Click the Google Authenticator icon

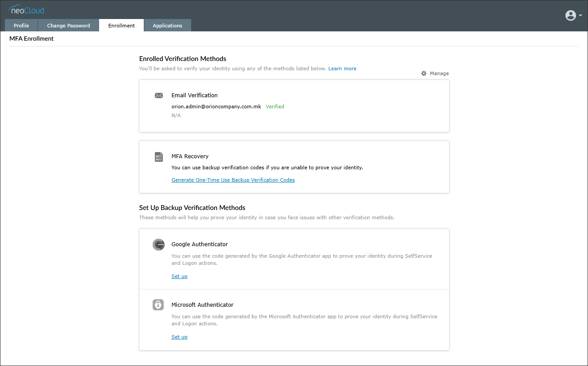point(159,245)
